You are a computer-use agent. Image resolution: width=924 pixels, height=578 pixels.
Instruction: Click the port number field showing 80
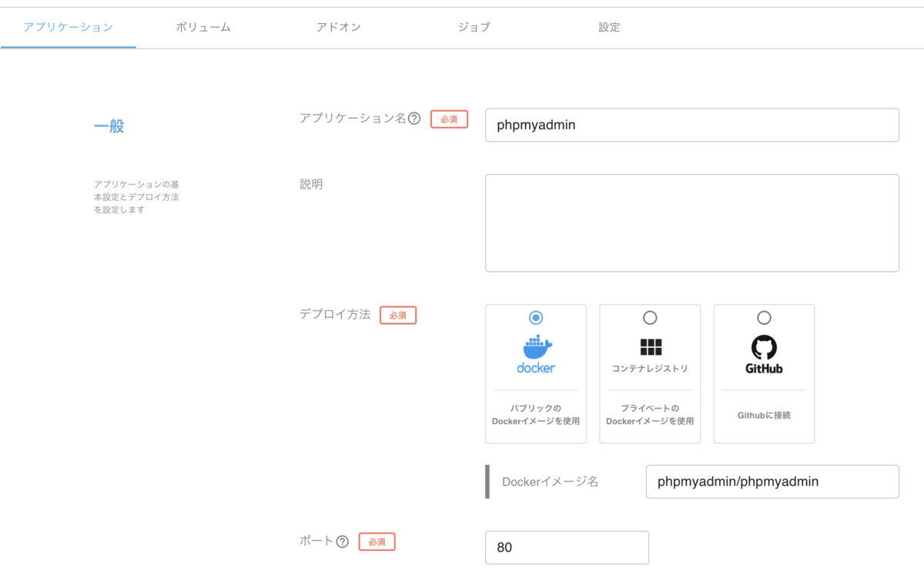pyautogui.click(x=567, y=547)
